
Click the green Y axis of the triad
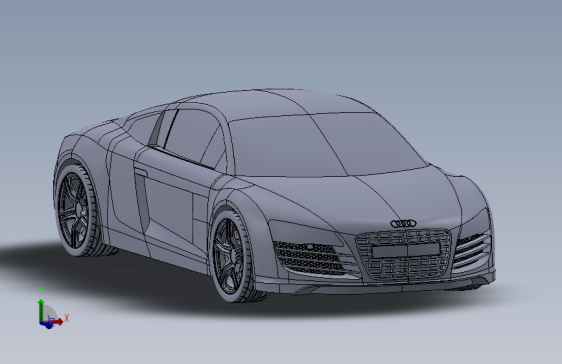tap(41, 311)
